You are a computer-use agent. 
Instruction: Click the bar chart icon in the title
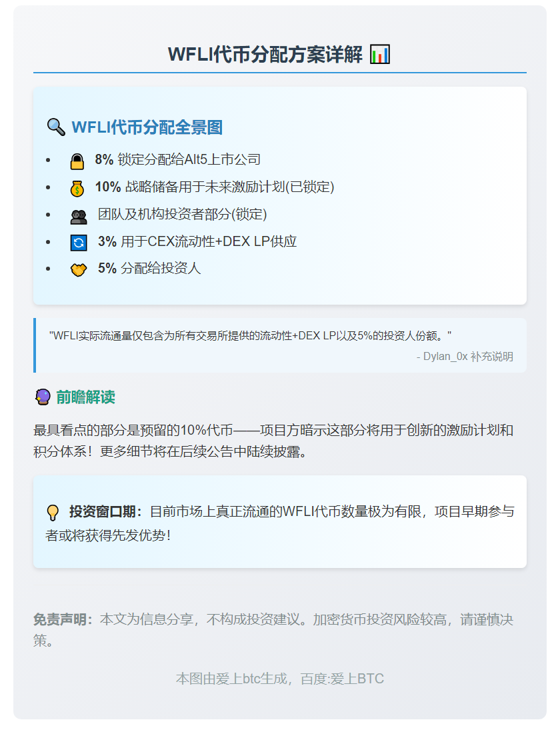coord(379,55)
